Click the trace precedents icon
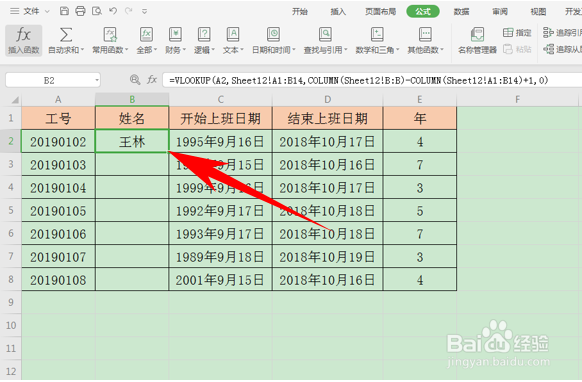The height and width of the screenshot is (382, 582). (x=548, y=33)
